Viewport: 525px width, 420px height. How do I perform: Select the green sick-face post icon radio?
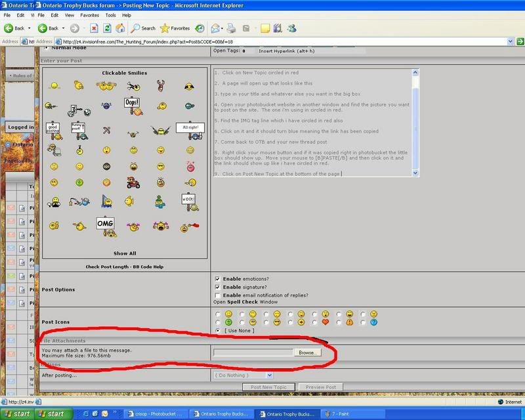point(218,322)
